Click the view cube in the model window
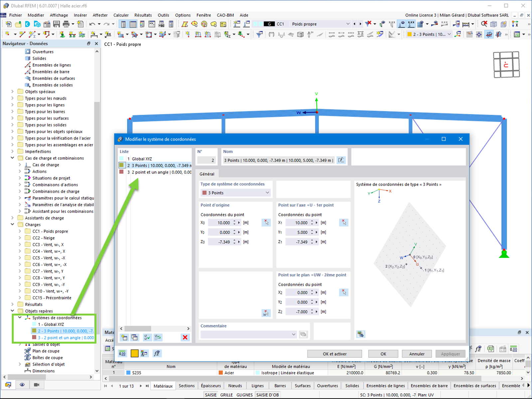Image resolution: width=532 pixels, height=399 pixels. click(x=506, y=65)
